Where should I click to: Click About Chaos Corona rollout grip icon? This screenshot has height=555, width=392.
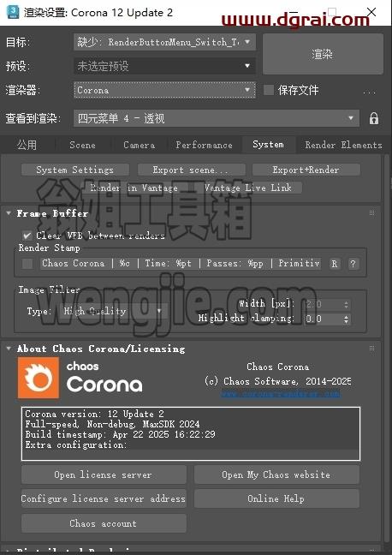371,349
